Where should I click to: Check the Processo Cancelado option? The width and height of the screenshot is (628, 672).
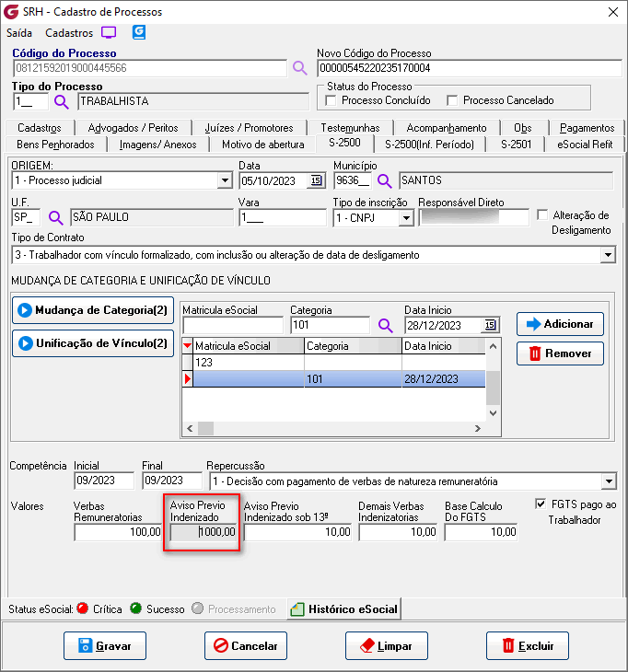pyautogui.click(x=452, y=100)
